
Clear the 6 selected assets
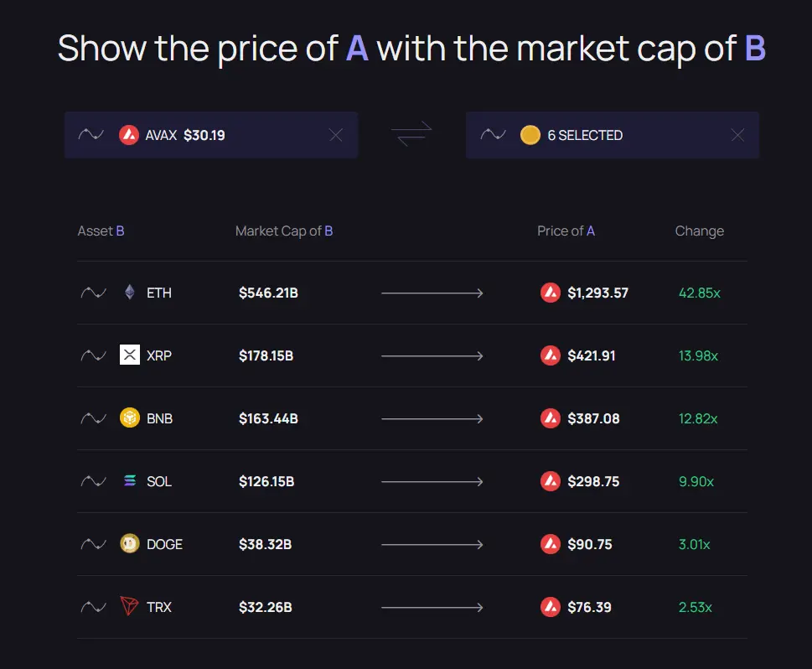[x=737, y=135]
